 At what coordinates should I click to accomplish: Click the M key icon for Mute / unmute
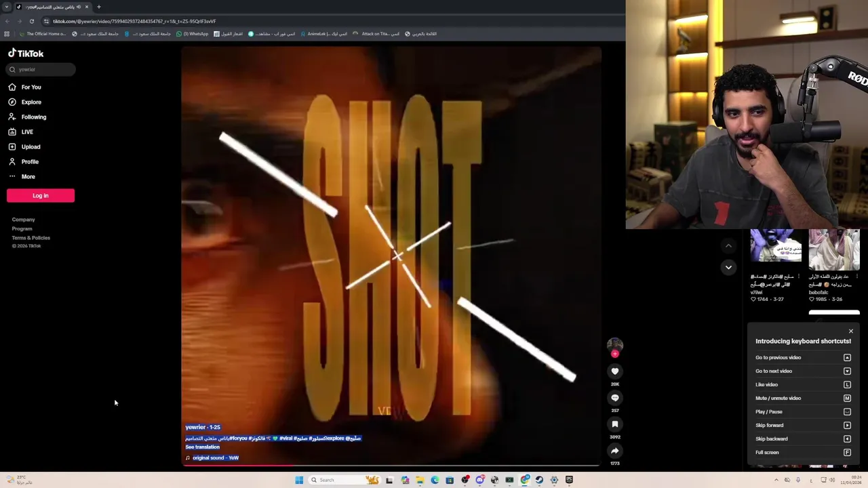pos(847,398)
